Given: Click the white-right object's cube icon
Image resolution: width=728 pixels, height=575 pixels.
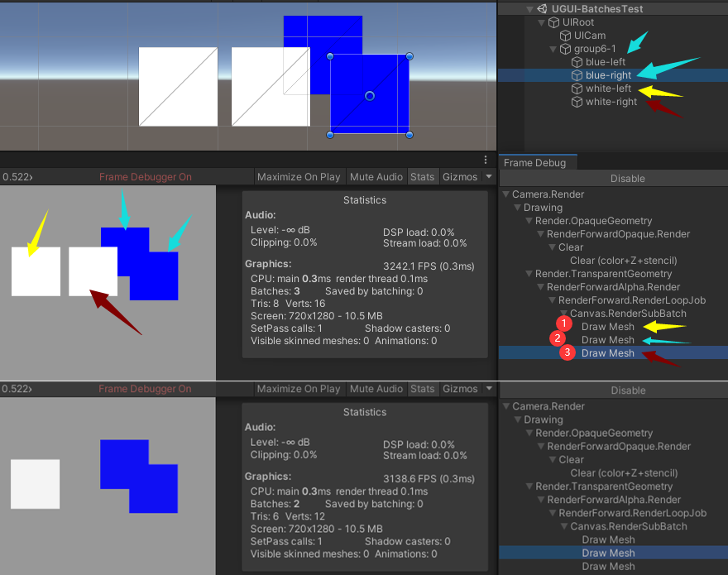Looking at the screenshot, I should (x=577, y=102).
